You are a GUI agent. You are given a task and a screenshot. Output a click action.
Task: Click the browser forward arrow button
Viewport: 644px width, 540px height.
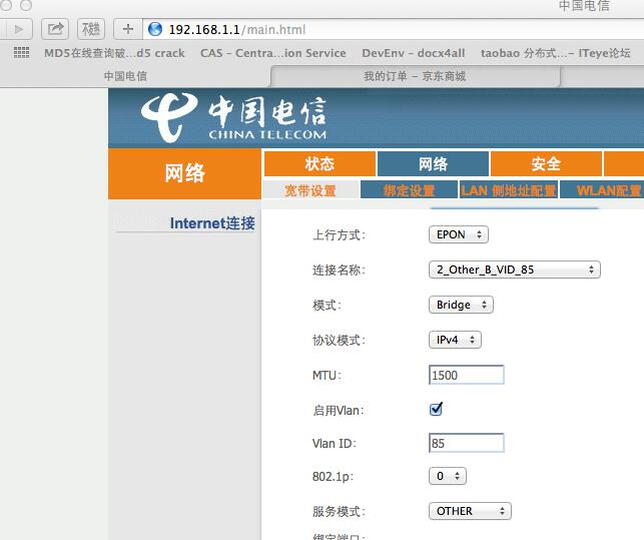point(17,29)
